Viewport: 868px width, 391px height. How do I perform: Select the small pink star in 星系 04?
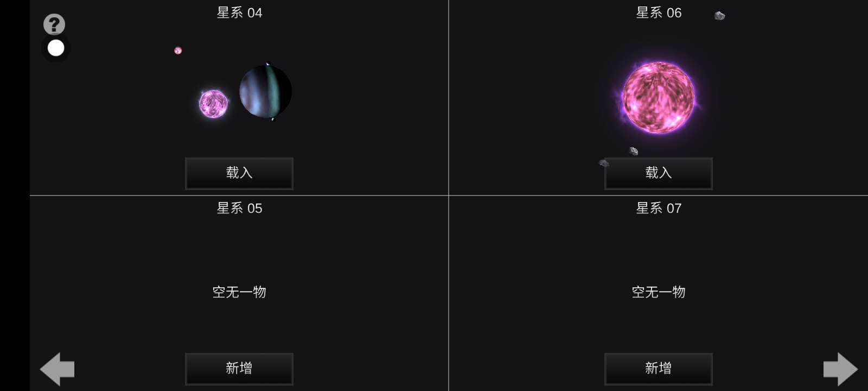click(213, 104)
